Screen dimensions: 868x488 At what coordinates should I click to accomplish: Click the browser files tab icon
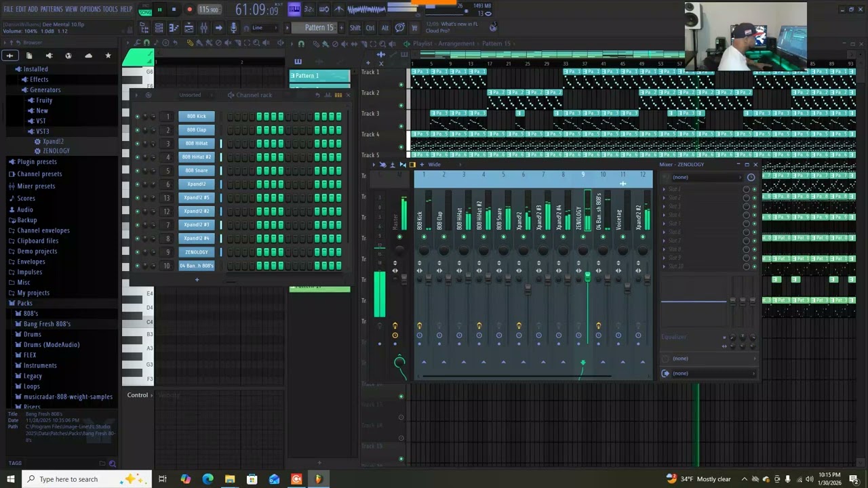(x=29, y=56)
